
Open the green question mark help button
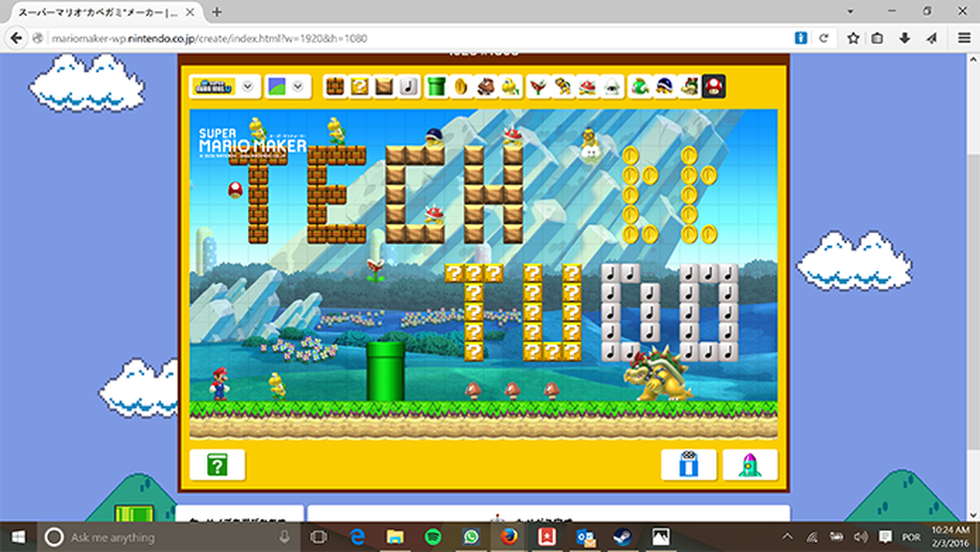(x=217, y=465)
